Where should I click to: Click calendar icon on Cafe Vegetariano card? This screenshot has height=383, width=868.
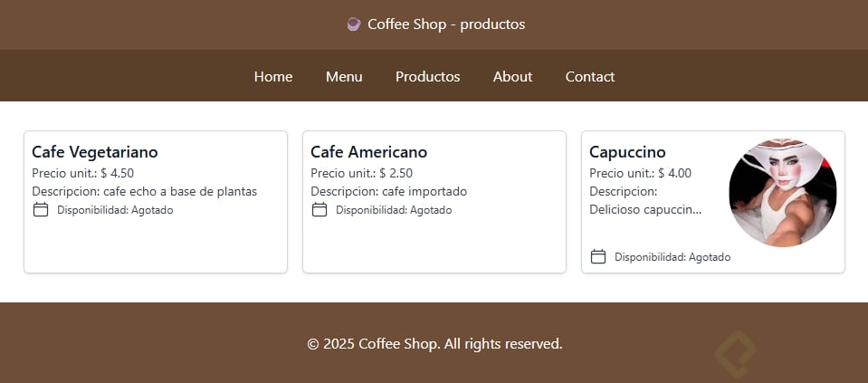point(41,210)
